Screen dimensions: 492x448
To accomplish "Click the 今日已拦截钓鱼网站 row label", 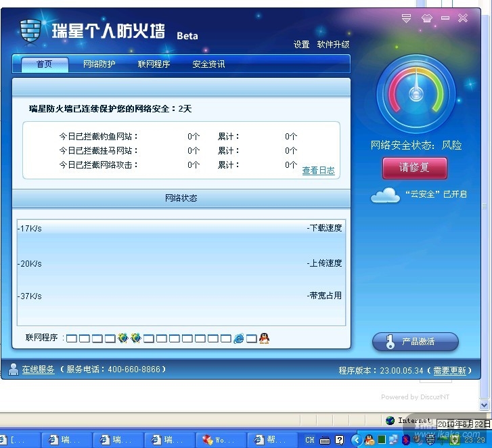I will click(x=98, y=137).
